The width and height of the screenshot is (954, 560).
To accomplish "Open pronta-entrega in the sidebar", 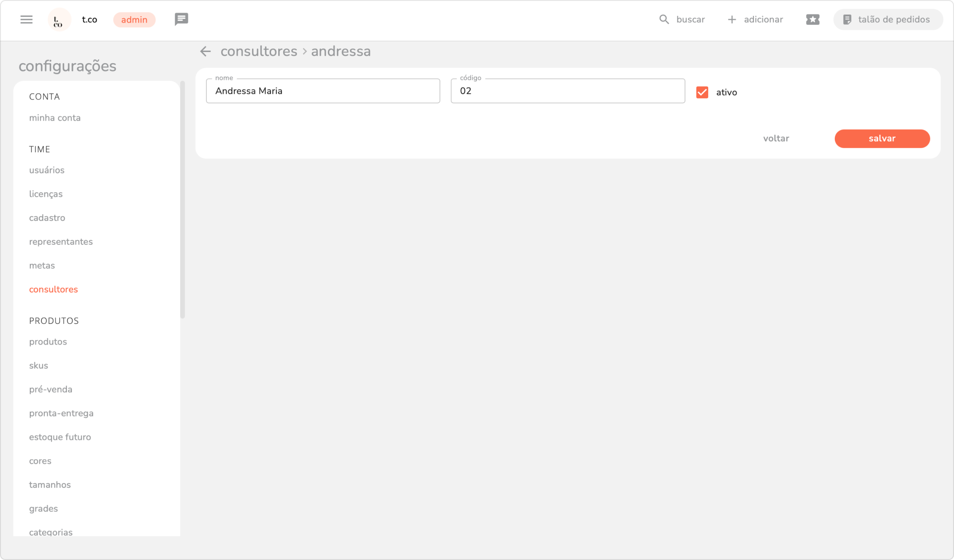I will click(x=61, y=413).
